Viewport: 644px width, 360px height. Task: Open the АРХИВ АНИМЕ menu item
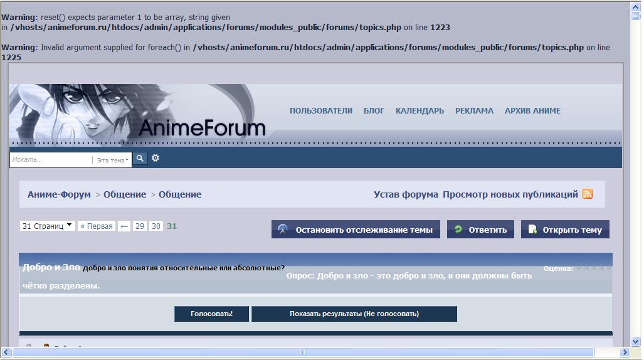(x=532, y=110)
